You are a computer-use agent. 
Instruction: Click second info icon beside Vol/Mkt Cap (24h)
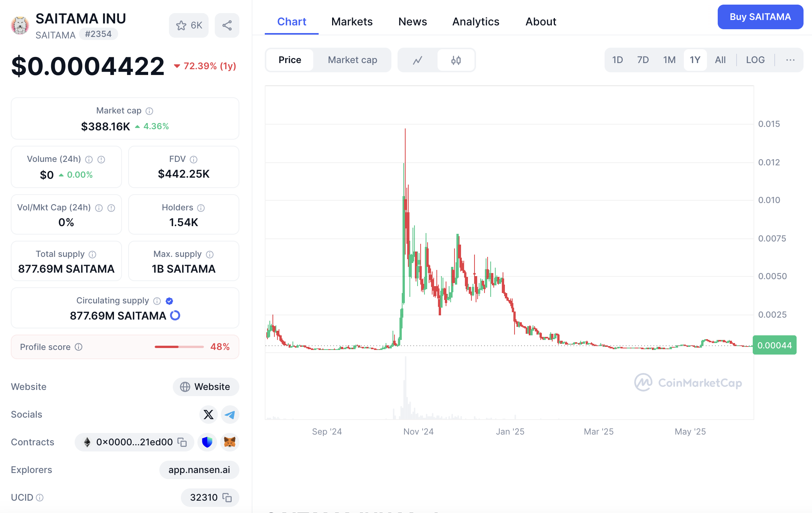coord(111,208)
